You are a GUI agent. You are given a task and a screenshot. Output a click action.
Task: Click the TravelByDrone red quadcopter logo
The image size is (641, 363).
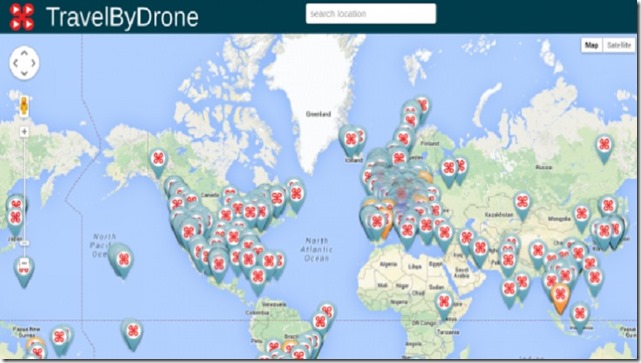pos(22,17)
